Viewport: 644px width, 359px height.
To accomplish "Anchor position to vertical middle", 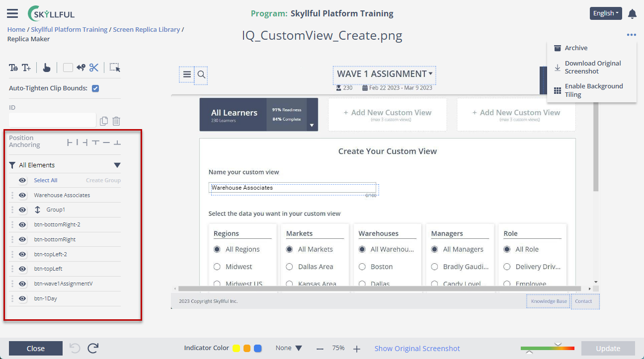I will point(106,143).
